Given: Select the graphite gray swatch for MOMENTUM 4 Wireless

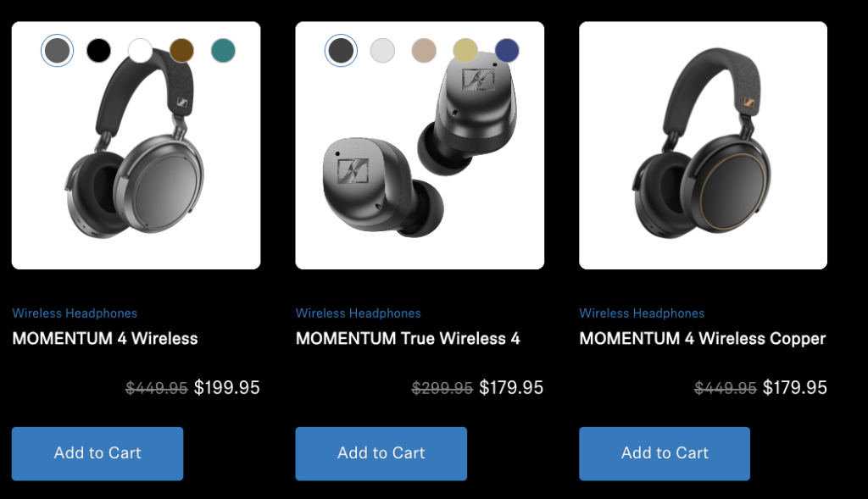Looking at the screenshot, I should pos(57,50).
